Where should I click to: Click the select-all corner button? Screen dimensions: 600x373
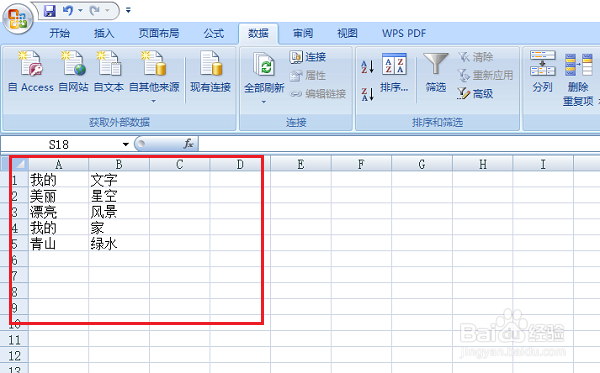click(x=19, y=164)
